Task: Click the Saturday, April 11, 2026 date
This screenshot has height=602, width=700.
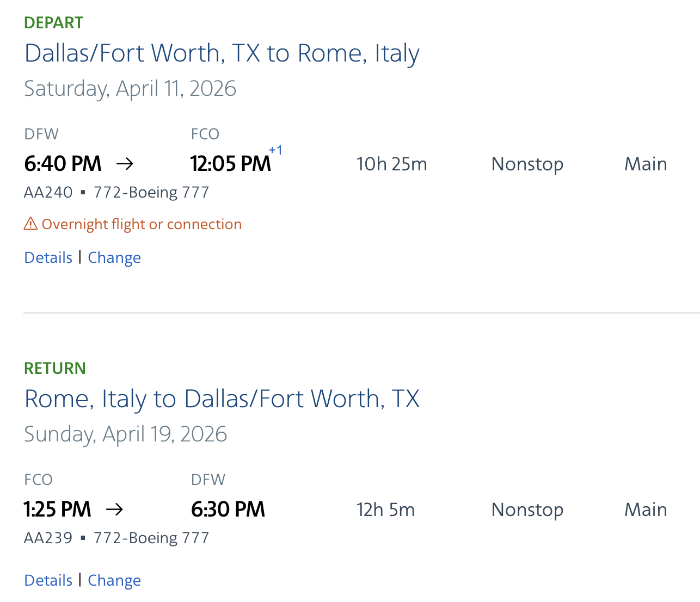Action: pyautogui.click(x=130, y=89)
